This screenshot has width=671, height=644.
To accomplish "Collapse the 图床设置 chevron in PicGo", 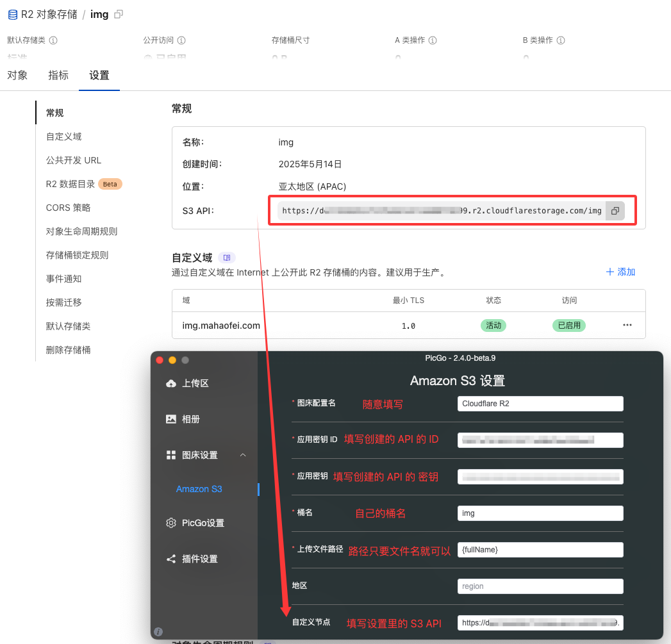I will click(x=243, y=455).
